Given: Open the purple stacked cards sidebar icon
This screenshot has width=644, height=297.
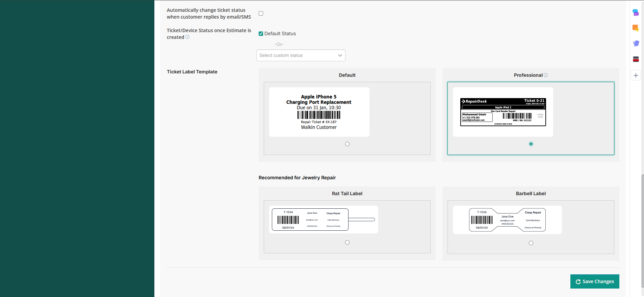Looking at the screenshot, I should (636, 43).
